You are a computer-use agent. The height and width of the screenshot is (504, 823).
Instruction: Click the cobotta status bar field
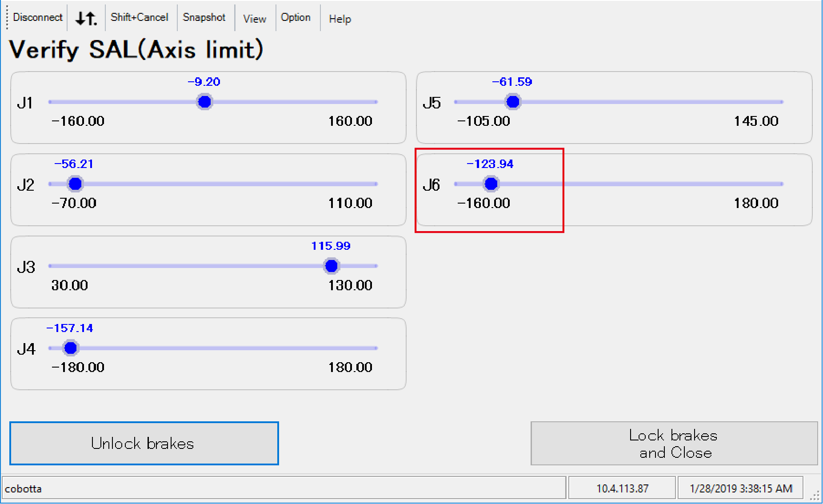pyautogui.click(x=284, y=488)
